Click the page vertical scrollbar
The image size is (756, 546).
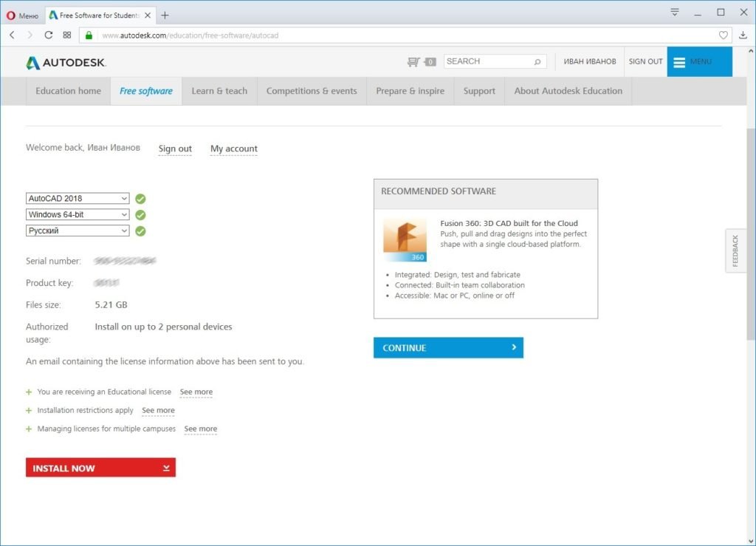click(751, 234)
